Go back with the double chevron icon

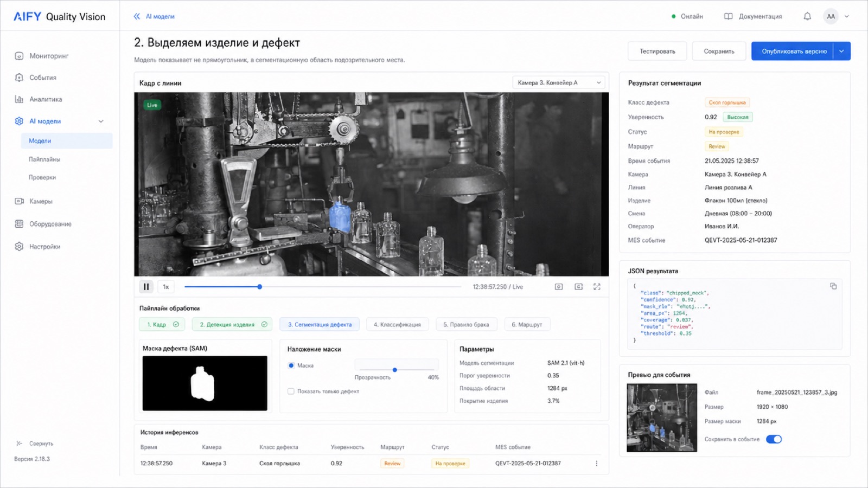[x=137, y=16]
